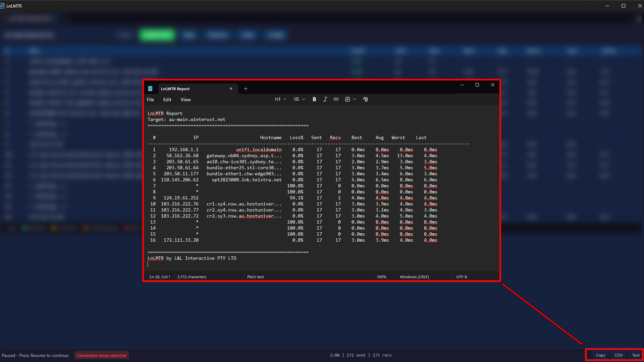Click the UTF-8 encoding indicator
This screenshot has width=644, height=362.
pyautogui.click(x=461, y=277)
